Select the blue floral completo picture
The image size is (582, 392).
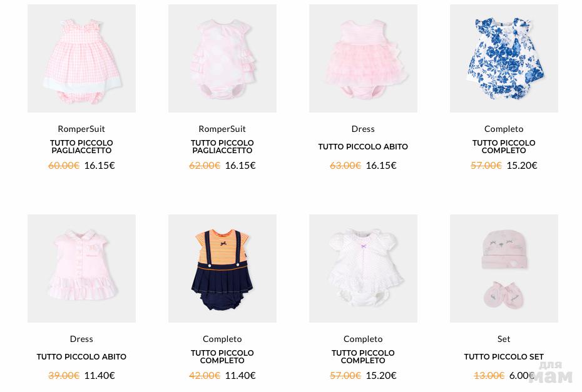[504, 58]
